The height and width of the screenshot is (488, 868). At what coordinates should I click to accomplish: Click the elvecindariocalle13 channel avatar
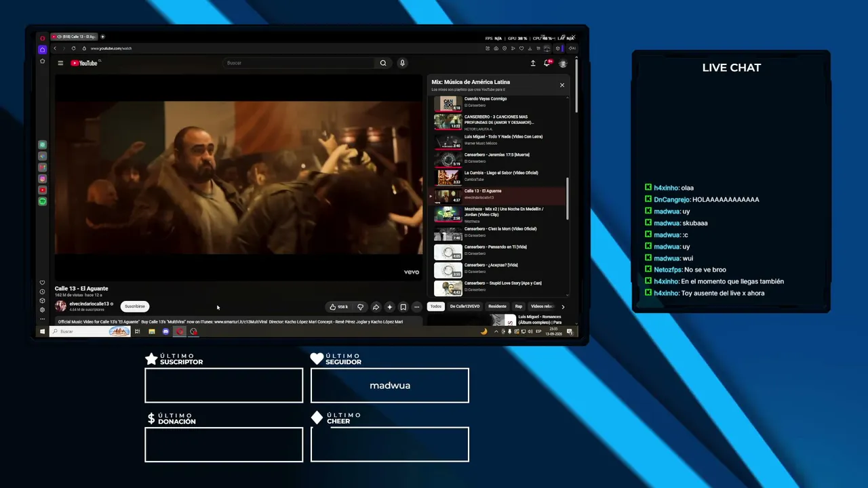pyautogui.click(x=60, y=306)
